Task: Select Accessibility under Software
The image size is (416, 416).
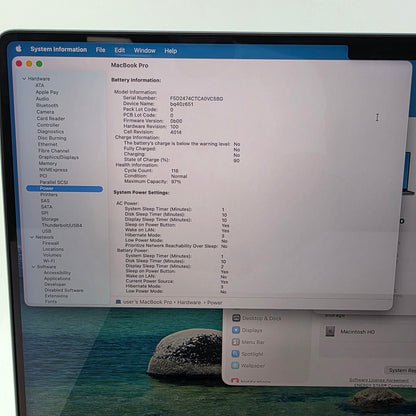Action: tap(57, 273)
